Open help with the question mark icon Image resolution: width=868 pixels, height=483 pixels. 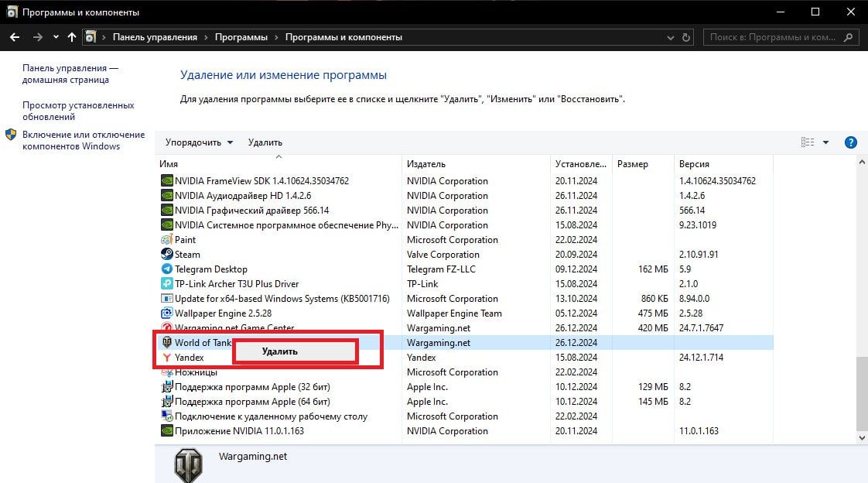coord(851,142)
